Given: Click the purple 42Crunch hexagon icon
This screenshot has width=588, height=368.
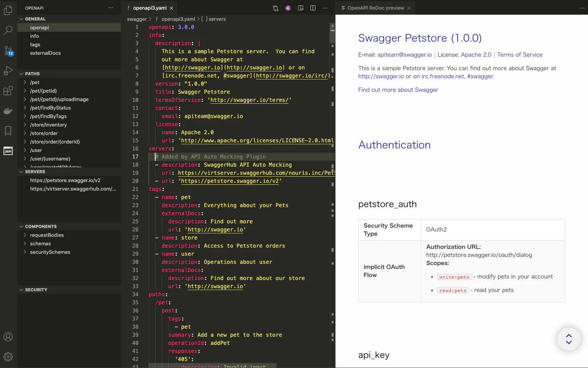Looking at the screenshot, I should tap(288, 8).
